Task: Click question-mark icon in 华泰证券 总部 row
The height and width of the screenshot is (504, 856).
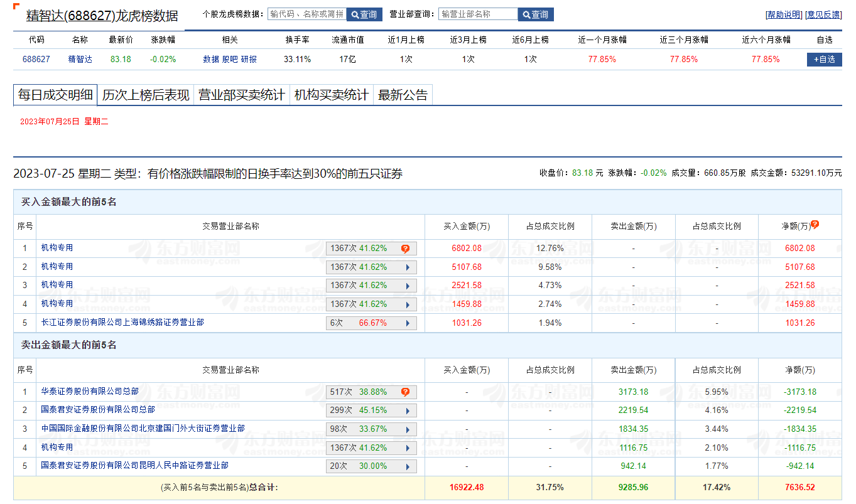Action: tap(405, 392)
